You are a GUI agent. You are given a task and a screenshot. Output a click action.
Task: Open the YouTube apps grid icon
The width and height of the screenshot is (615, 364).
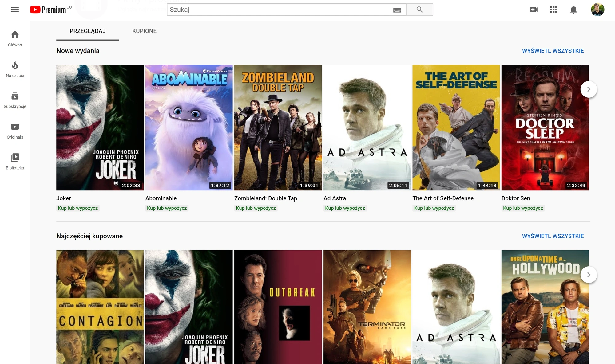click(553, 10)
